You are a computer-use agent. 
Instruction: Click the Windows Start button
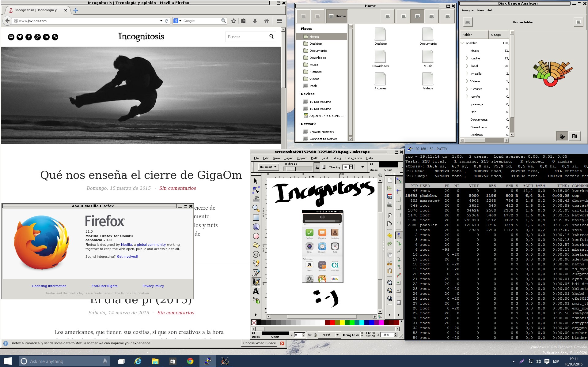pos(8,361)
